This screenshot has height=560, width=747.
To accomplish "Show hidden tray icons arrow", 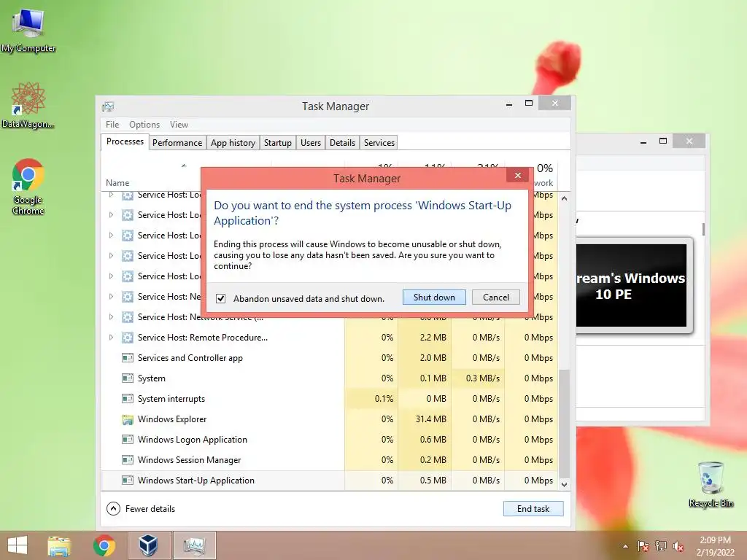I will pyautogui.click(x=625, y=546).
